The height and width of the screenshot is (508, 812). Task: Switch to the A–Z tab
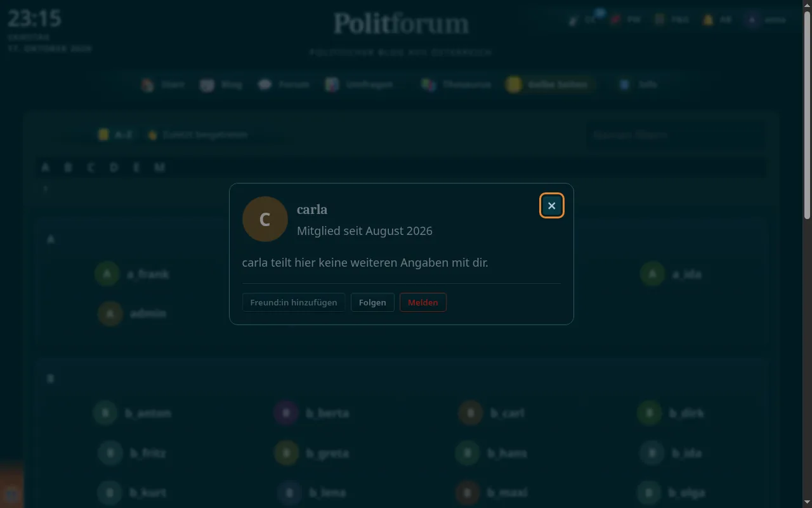[116, 135]
